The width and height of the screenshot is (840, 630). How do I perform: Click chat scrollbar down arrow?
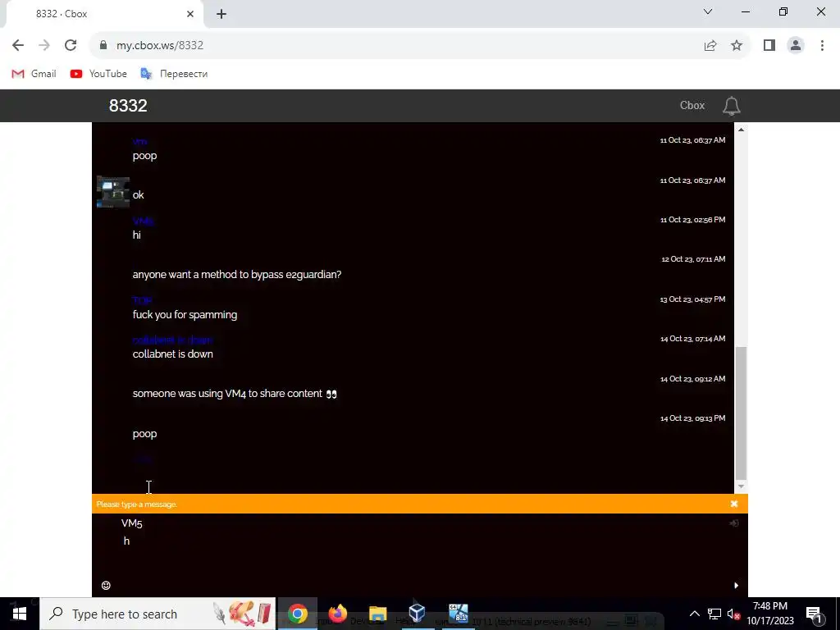tap(741, 486)
